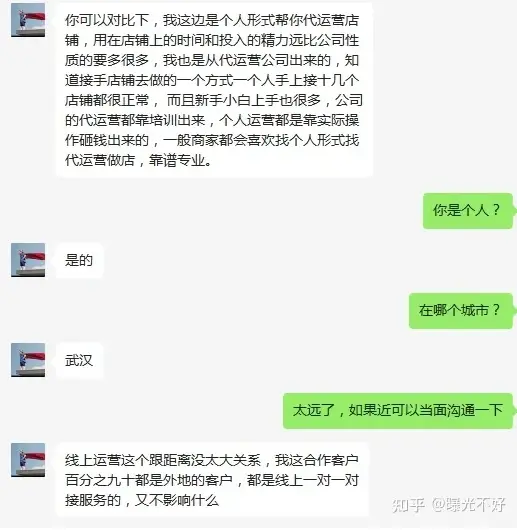Click the line starting 作砸钱出来的
The image size is (517, 530).
(x=212, y=140)
